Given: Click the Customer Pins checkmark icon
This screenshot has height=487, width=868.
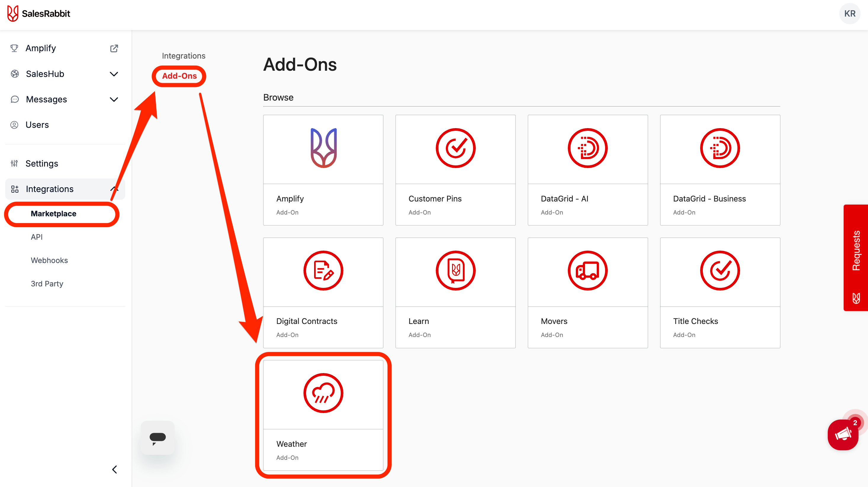Looking at the screenshot, I should 455,148.
